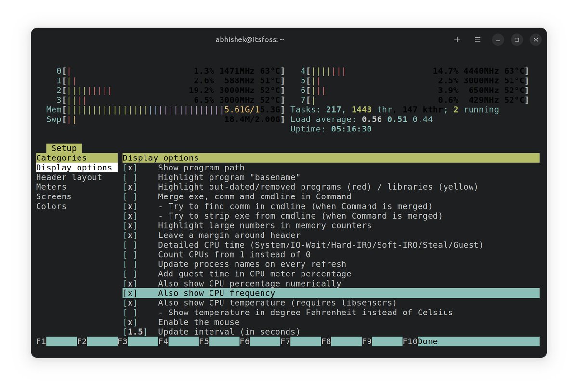Toggle Fahrenheit instead of Celsius checkbox

pos(130,312)
